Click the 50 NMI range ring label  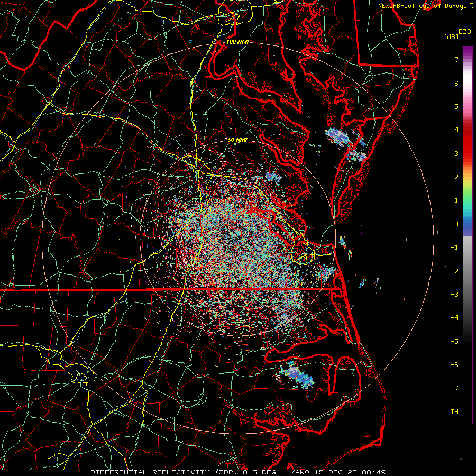tap(237, 140)
